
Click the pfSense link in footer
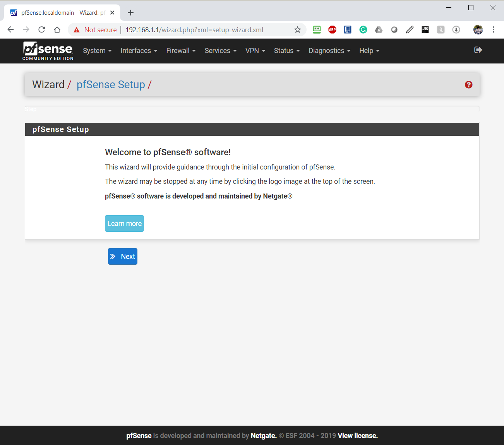coord(139,436)
